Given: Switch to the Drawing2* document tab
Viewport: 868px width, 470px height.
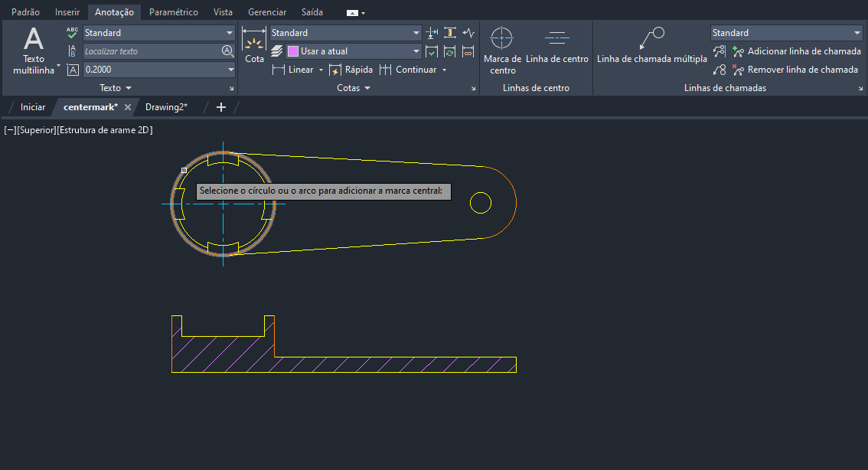Looking at the screenshot, I should 166,107.
